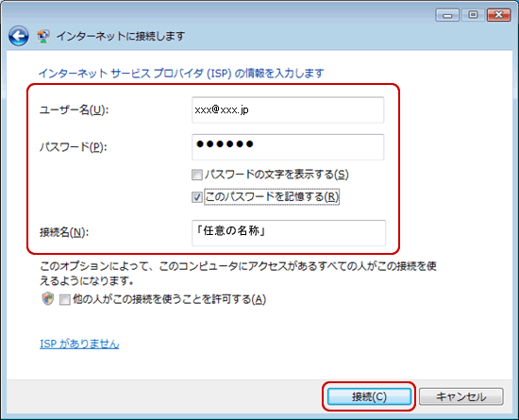Maximize the connection wizard window

[x=473, y=15]
